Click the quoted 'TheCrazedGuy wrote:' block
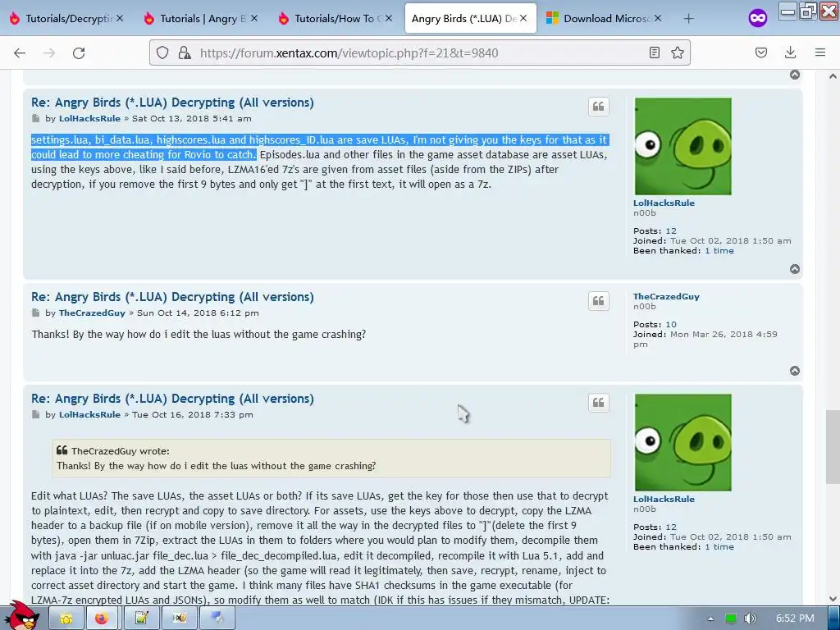The width and height of the screenshot is (840, 630). [x=331, y=459]
